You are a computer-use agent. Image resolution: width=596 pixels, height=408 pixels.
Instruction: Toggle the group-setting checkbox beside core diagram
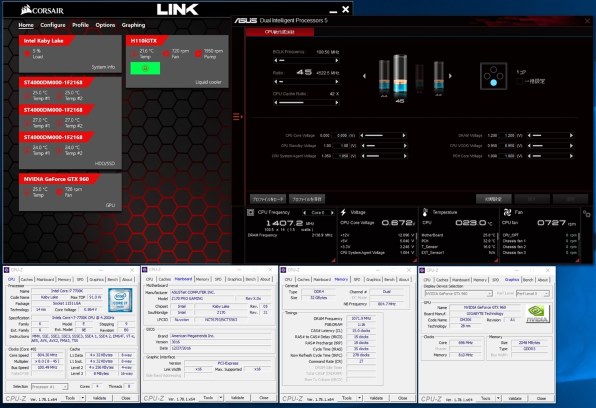[520, 81]
